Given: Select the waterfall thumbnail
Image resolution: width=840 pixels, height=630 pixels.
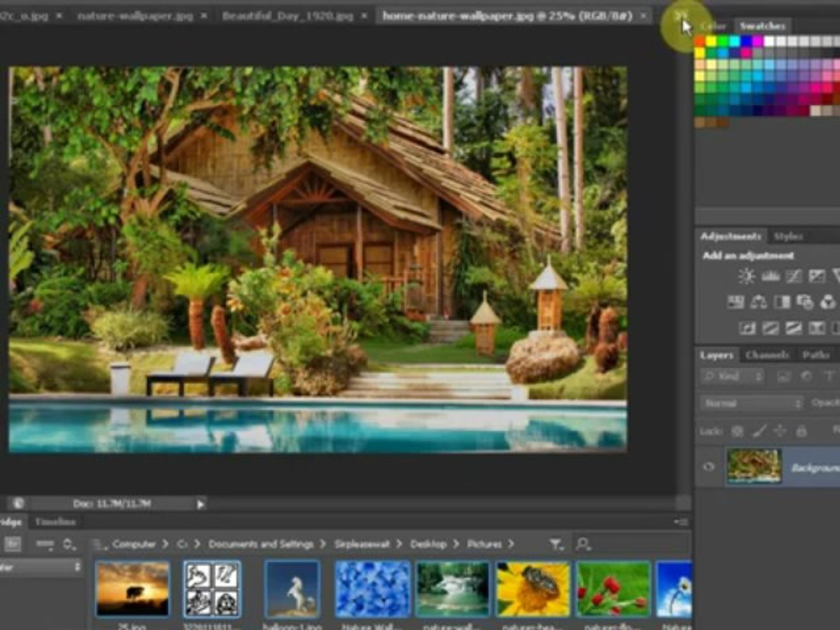Looking at the screenshot, I should 452,589.
